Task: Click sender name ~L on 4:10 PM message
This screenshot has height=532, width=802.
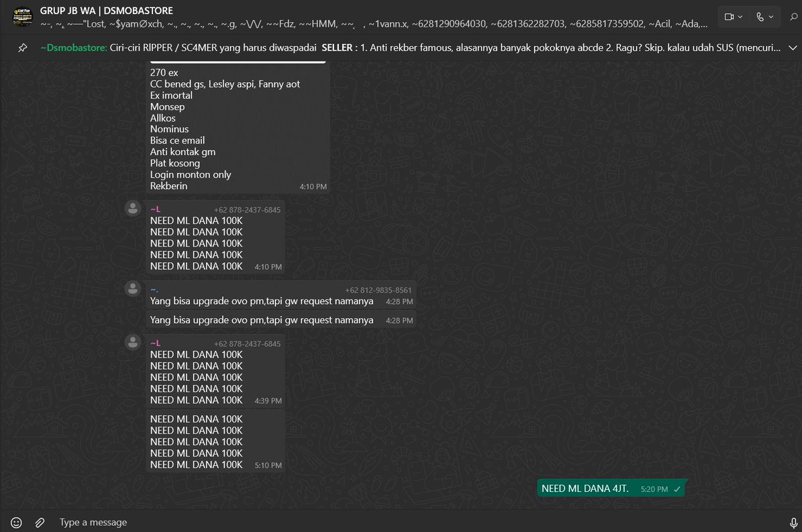Action: tap(155, 209)
